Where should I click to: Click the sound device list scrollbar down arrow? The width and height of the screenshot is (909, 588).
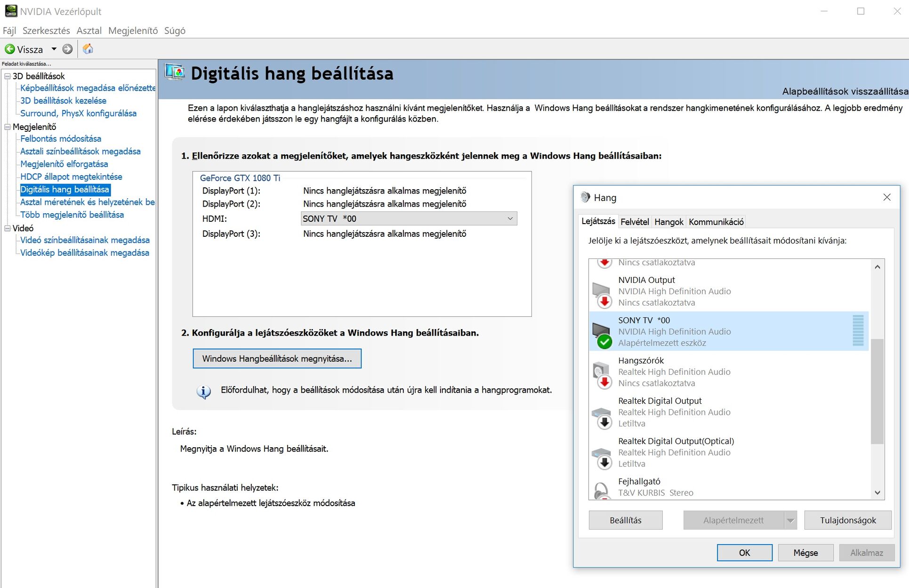pos(877,492)
